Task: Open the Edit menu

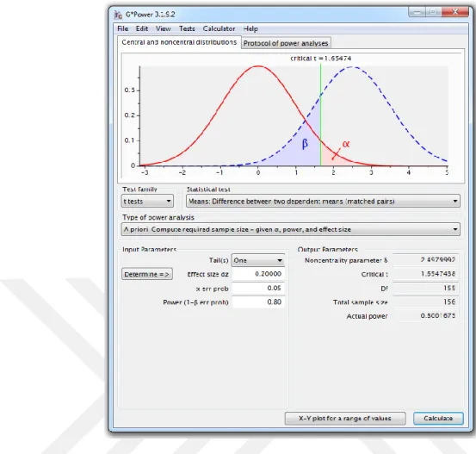Action: [142, 28]
